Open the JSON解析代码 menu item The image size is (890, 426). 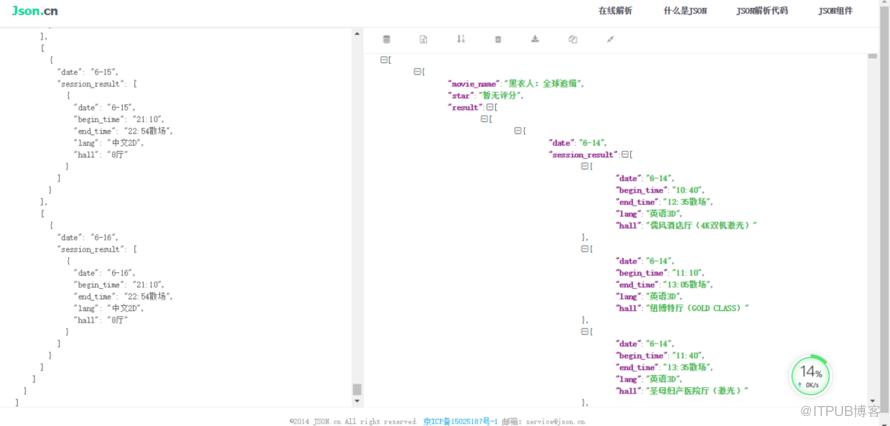coord(762,11)
